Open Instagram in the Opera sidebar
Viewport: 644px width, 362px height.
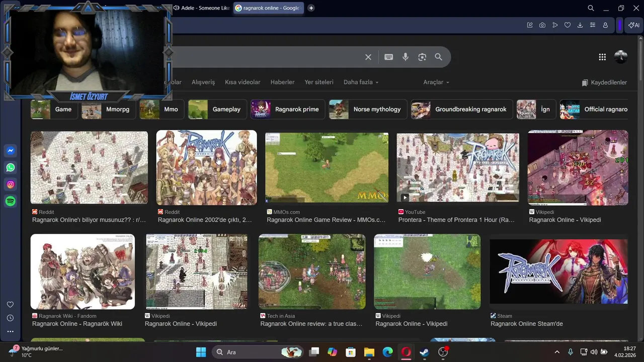click(11, 185)
